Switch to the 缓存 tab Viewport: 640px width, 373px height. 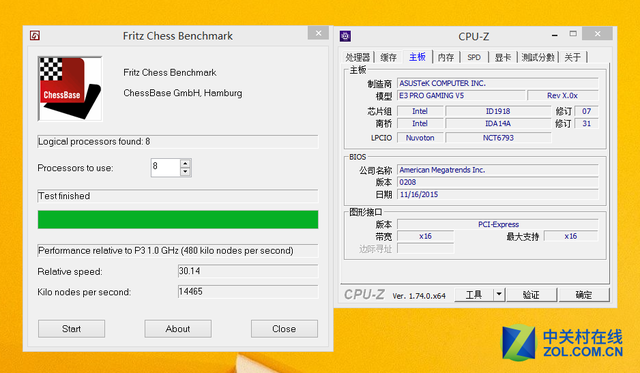pos(388,58)
